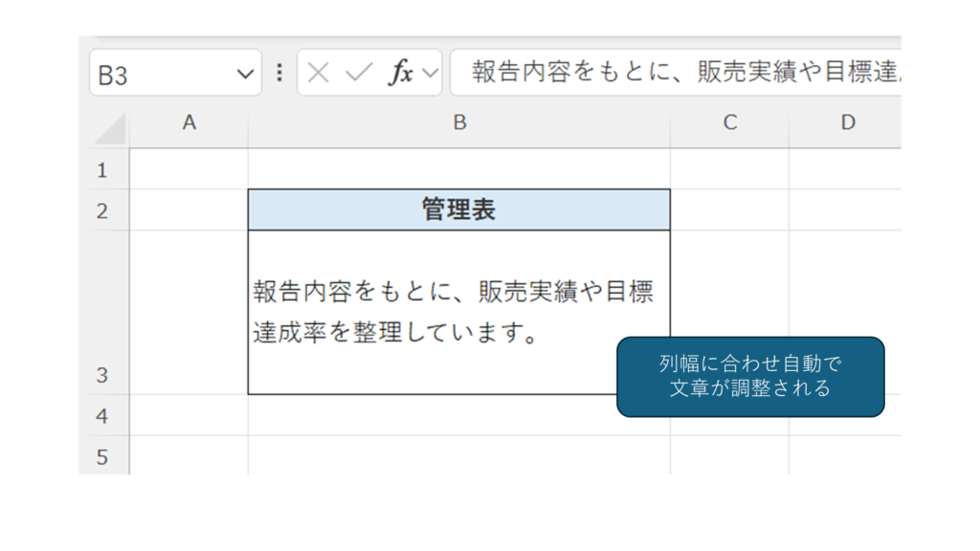The height and width of the screenshot is (551, 980).
Task: Select column B header
Action: click(x=459, y=122)
